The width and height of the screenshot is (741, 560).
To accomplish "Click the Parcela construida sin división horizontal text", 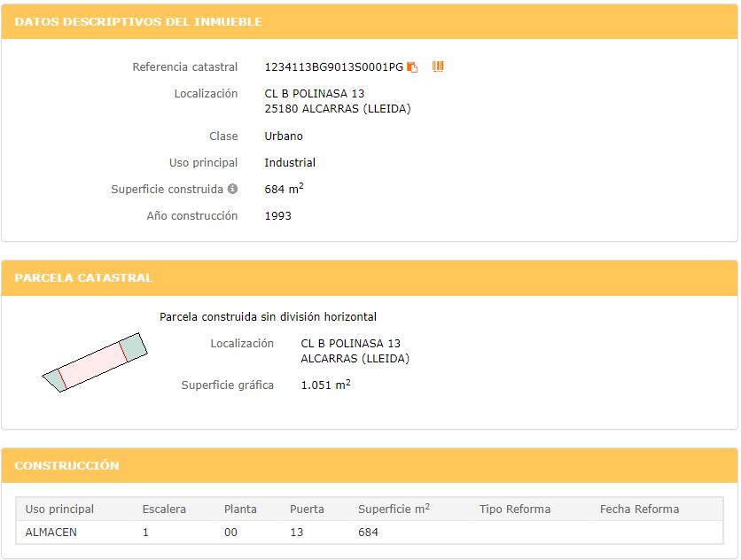I will click(268, 317).
